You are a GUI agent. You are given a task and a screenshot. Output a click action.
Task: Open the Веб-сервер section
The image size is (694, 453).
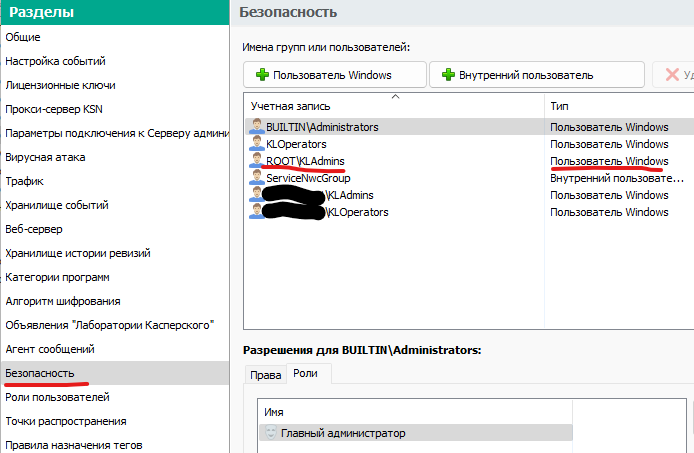34,229
